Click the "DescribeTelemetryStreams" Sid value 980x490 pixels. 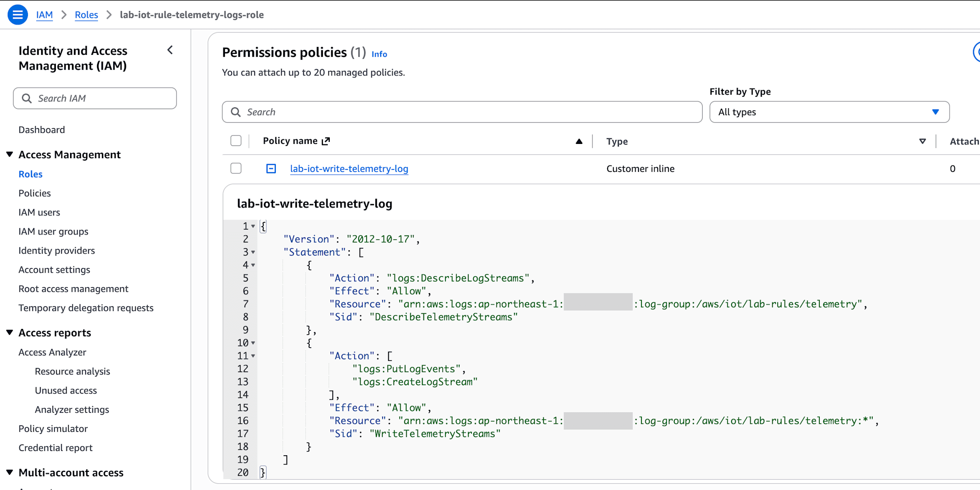(x=444, y=317)
